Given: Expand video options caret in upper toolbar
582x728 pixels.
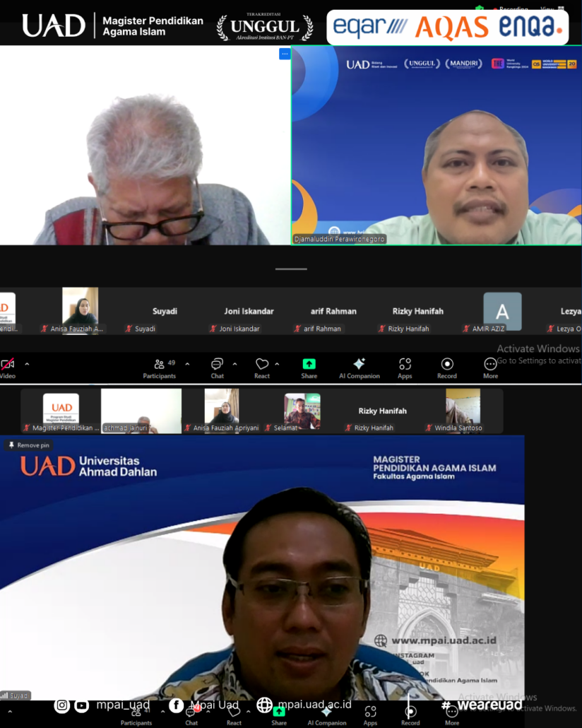Looking at the screenshot, I should [27, 365].
